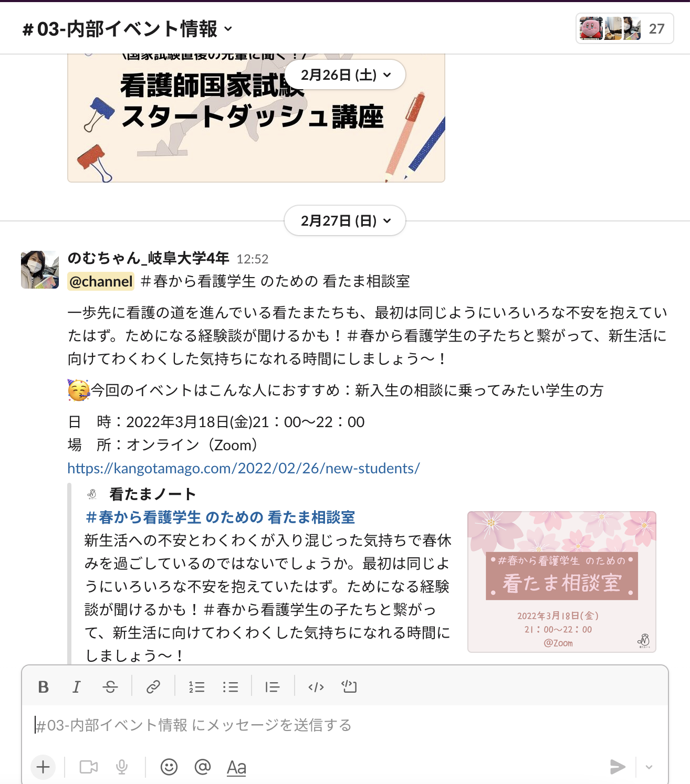Insert code block formatting
Screen dimensions: 690x784
pos(349,687)
